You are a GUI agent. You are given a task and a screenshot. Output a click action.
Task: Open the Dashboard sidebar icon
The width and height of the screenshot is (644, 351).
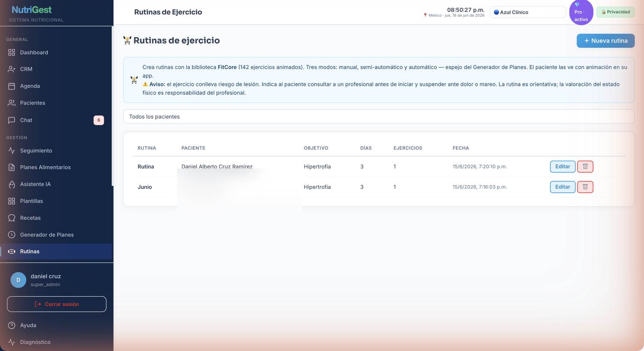click(12, 52)
